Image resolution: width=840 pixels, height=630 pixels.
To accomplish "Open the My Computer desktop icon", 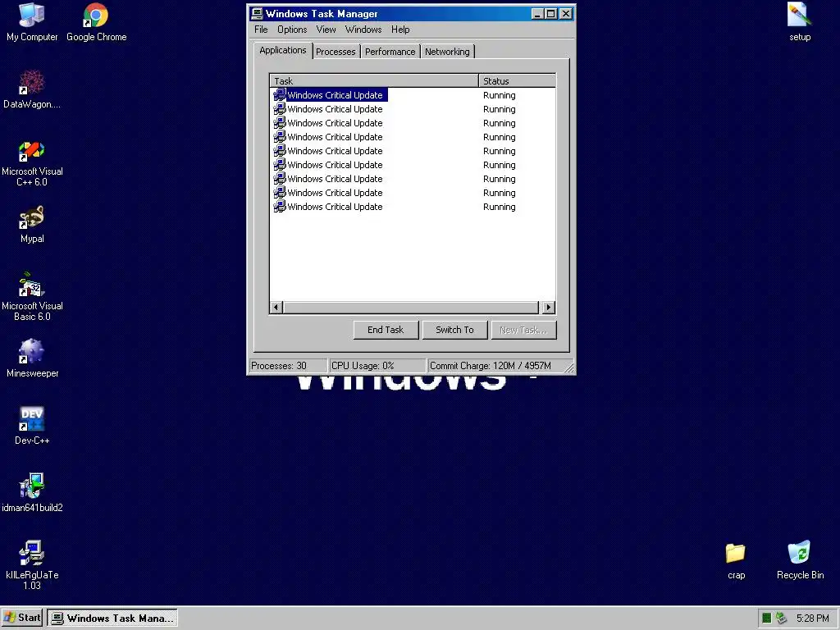I will pos(32,22).
